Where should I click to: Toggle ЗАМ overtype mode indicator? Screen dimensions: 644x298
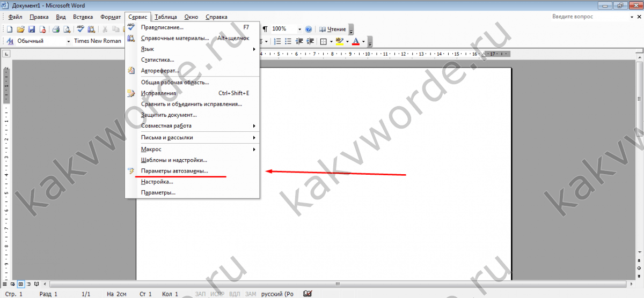pos(251,294)
